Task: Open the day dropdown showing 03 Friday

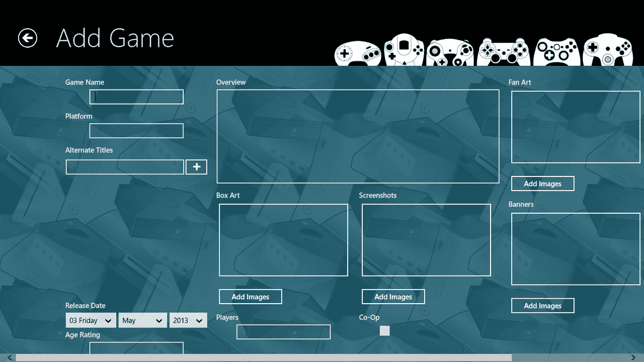Action: pos(91,320)
